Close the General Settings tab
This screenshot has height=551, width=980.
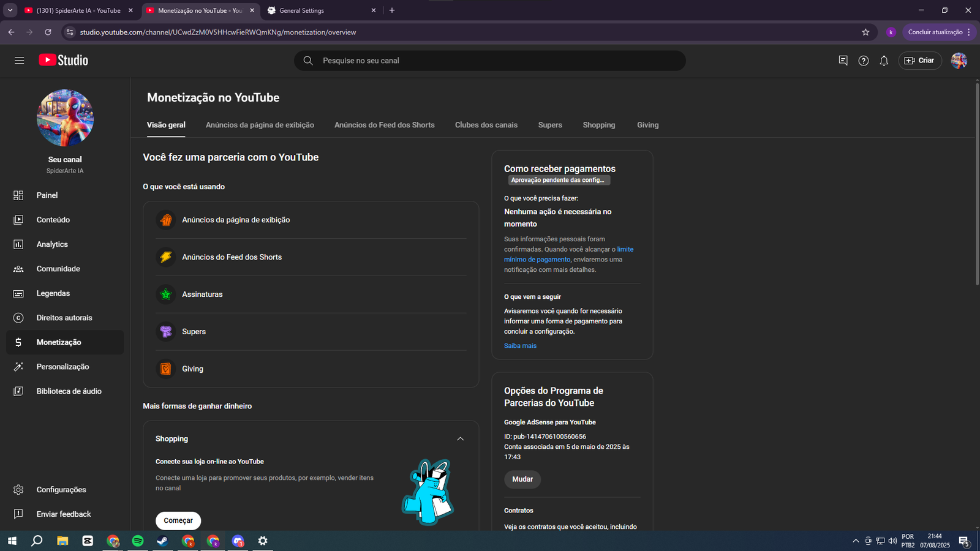click(374, 10)
